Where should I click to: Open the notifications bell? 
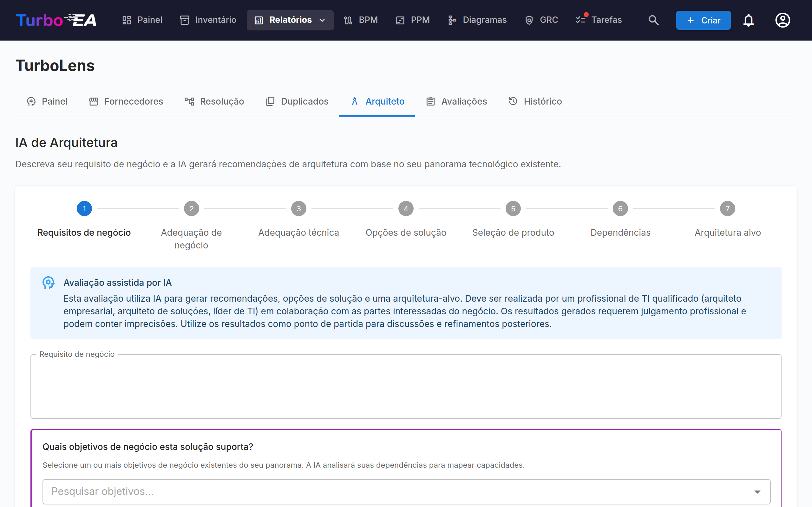(748, 20)
